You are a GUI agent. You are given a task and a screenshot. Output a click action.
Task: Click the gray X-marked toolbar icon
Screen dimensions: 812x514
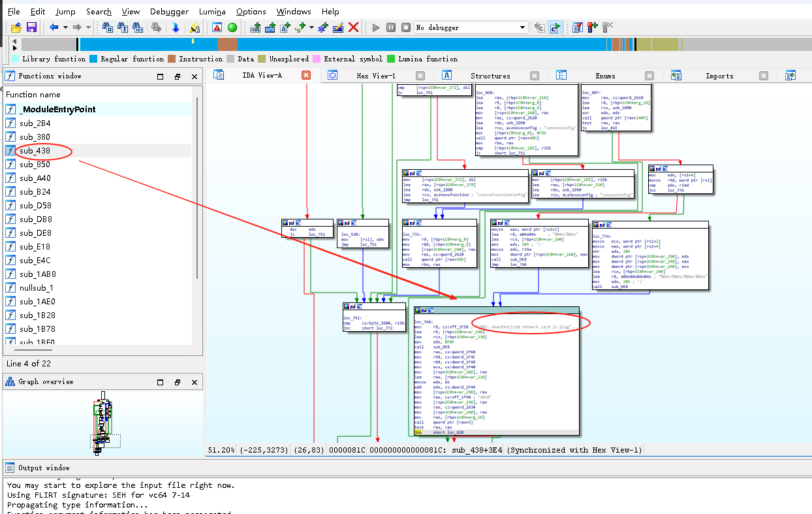point(607,27)
